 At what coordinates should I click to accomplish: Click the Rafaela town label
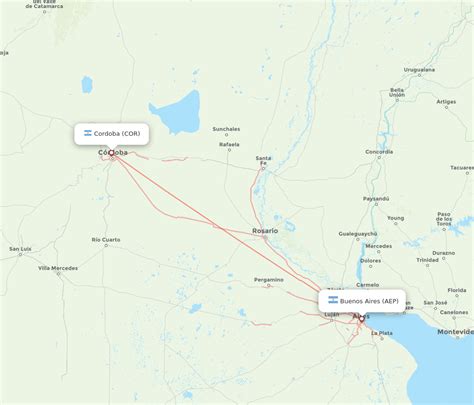pyautogui.click(x=229, y=144)
